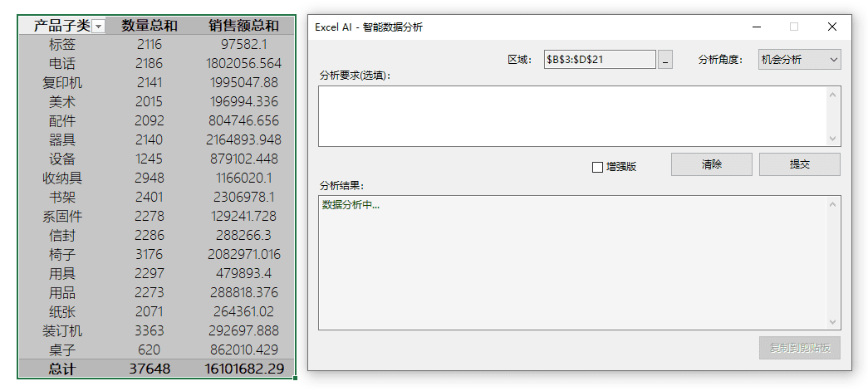
Task: Select the 桌子 row label cell
Action: (62, 349)
